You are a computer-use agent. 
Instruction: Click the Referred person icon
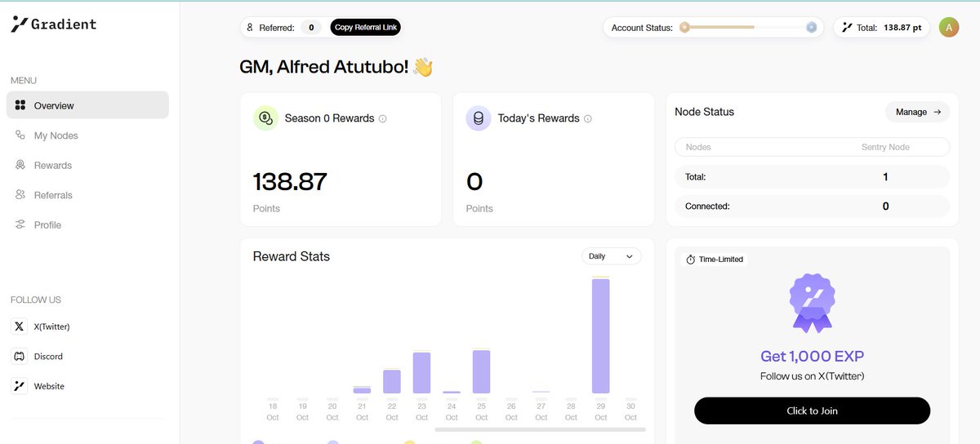250,28
